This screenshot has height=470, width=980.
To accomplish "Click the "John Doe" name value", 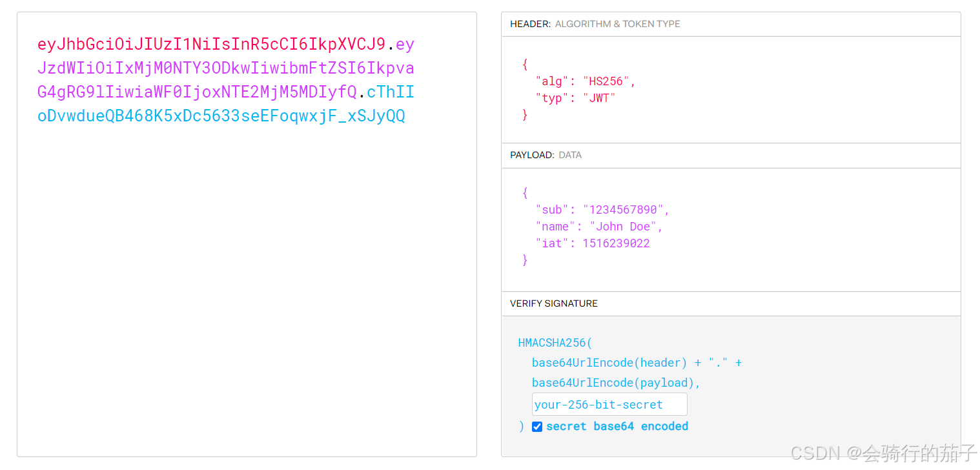I will (623, 226).
